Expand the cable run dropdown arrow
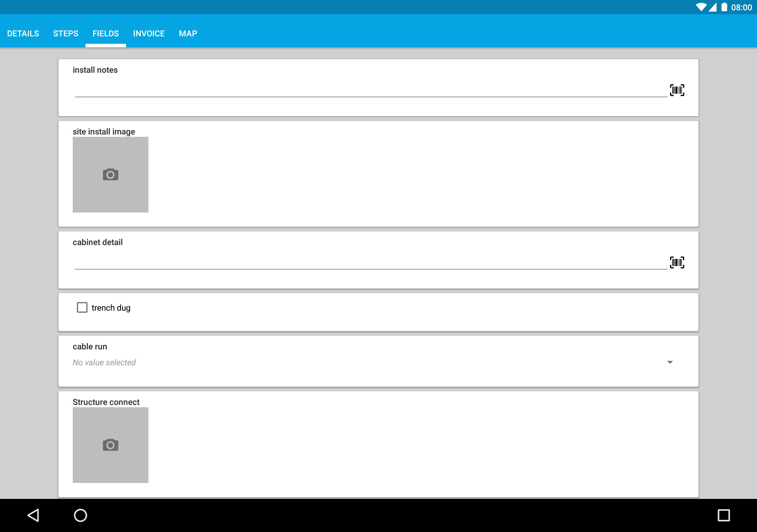757x532 pixels. pyautogui.click(x=670, y=362)
